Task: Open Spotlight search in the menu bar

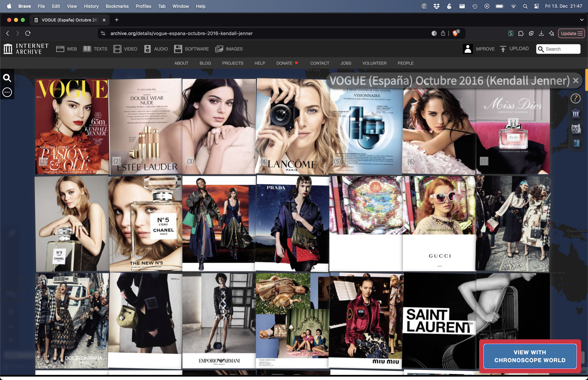Action: (525, 6)
